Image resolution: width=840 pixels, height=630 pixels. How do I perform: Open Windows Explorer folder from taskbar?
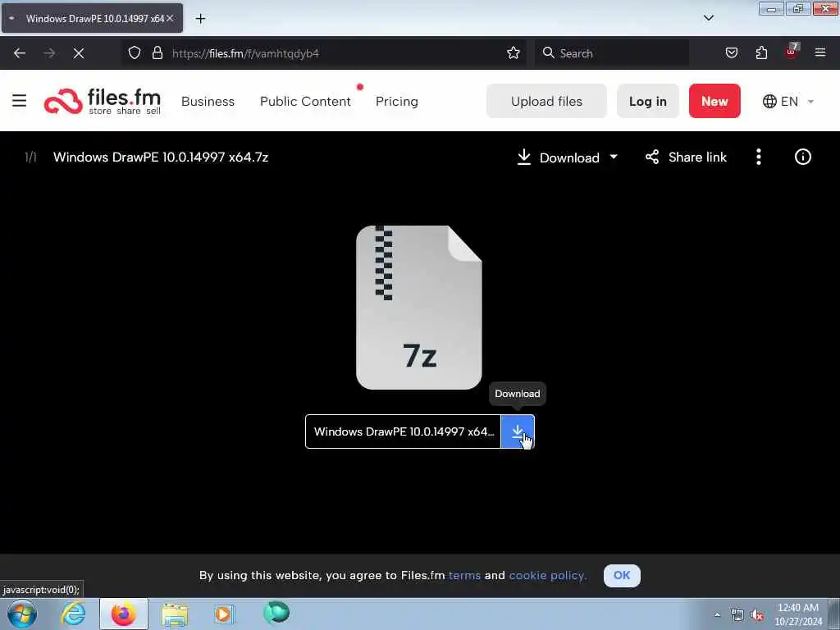coord(176,614)
